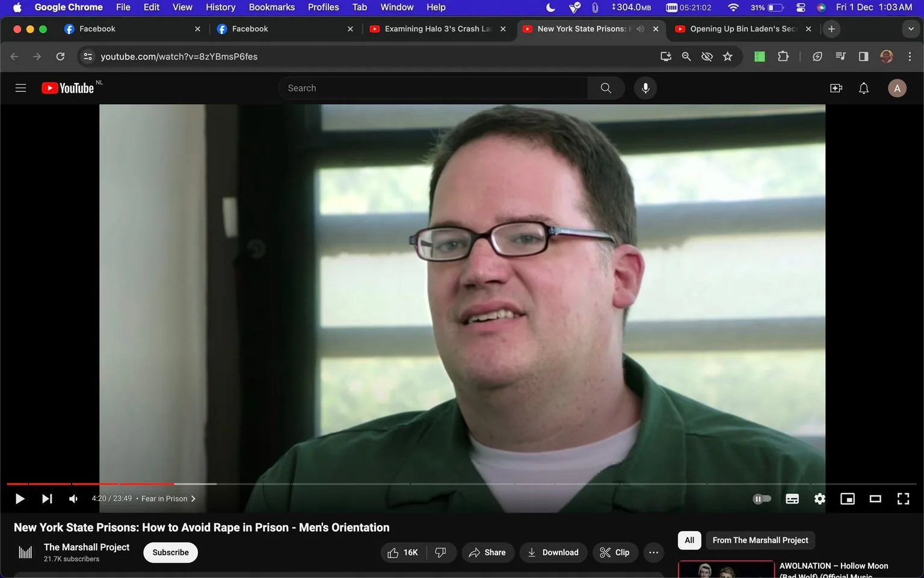Open the more actions menu on the video
This screenshot has width=924, height=578.
(x=653, y=552)
